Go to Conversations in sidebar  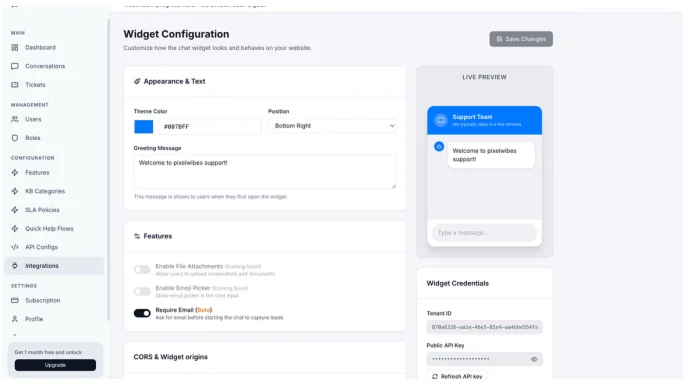point(45,66)
